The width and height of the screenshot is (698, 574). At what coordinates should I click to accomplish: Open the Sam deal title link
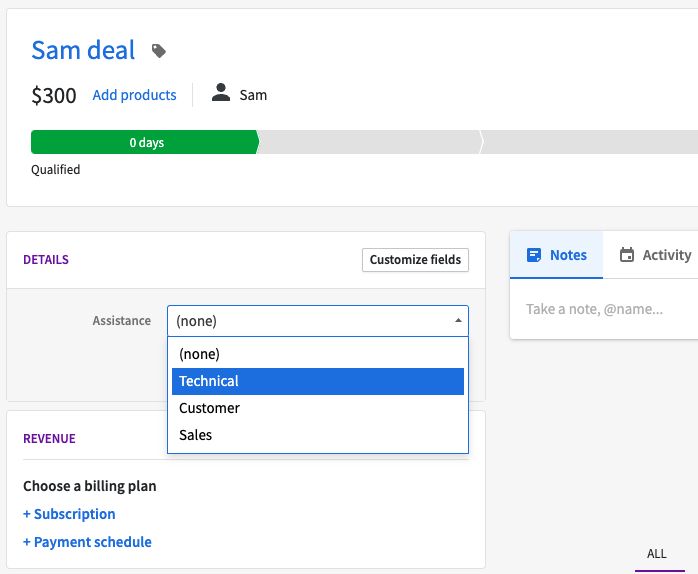83,50
